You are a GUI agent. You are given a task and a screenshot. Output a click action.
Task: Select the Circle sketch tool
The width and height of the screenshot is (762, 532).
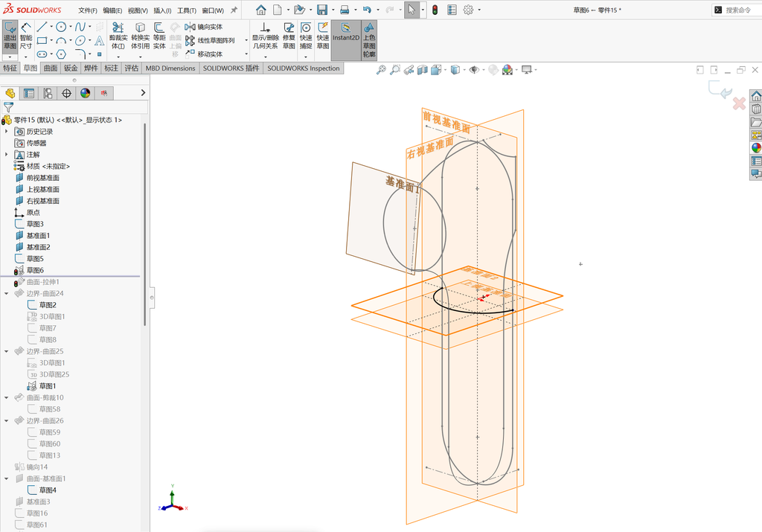tap(61, 27)
